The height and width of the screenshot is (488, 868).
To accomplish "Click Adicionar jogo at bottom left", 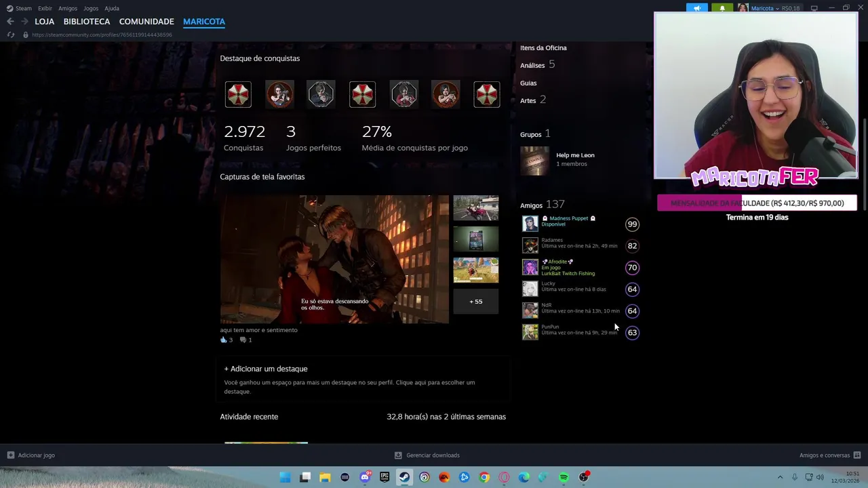I will (31, 455).
